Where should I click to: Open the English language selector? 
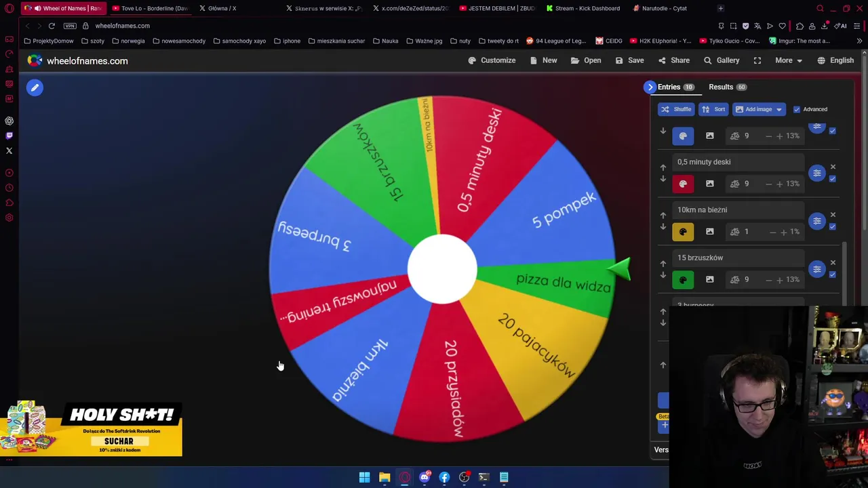pos(835,60)
